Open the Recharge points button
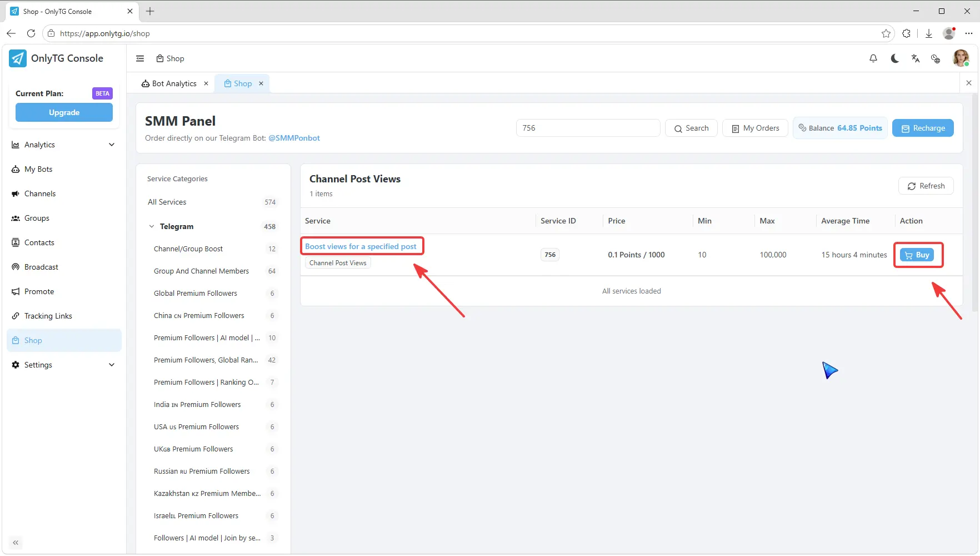The image size is (980, 556). (x=923, y=128)
